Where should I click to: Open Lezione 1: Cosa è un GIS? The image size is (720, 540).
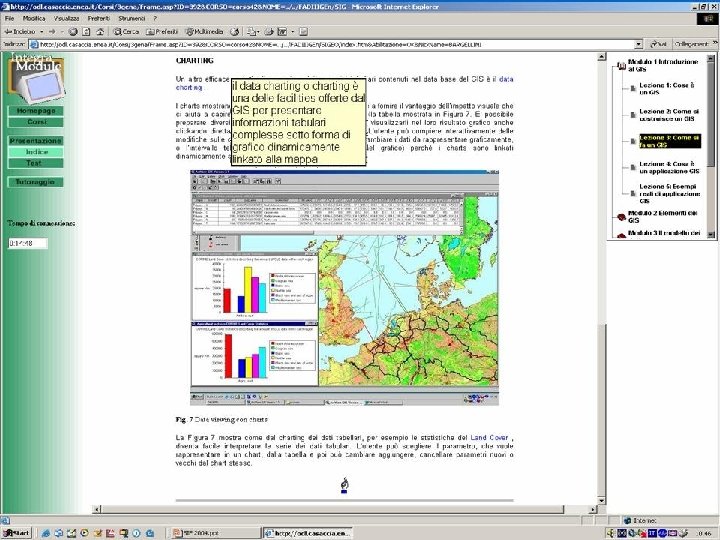[x=669, y=89]
